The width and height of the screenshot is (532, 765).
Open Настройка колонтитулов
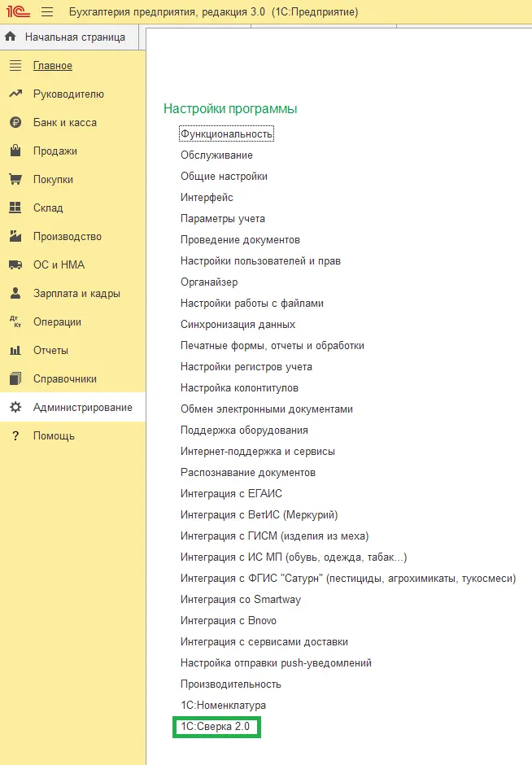(239, 388)
